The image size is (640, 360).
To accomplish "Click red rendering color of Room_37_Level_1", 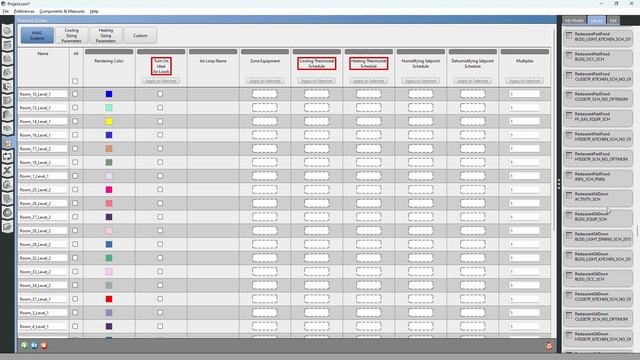I will click(109, 299).
